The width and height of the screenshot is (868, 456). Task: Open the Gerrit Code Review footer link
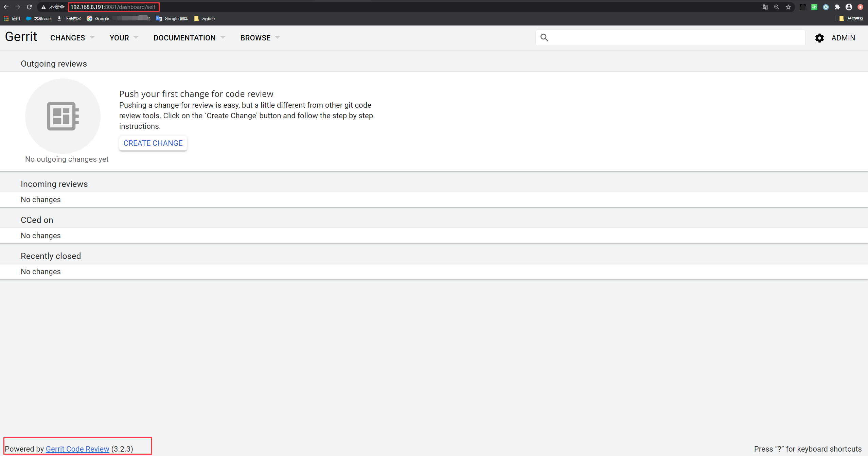click(77, 449)
